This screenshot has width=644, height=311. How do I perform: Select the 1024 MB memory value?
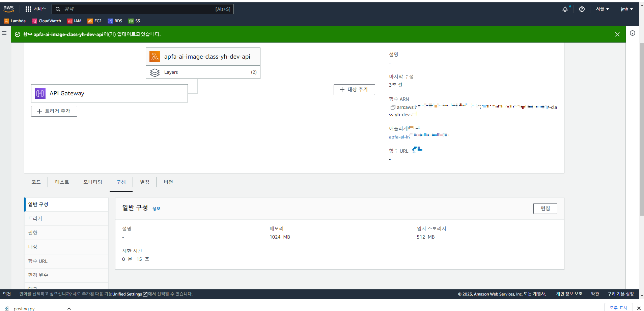point(280,237)
